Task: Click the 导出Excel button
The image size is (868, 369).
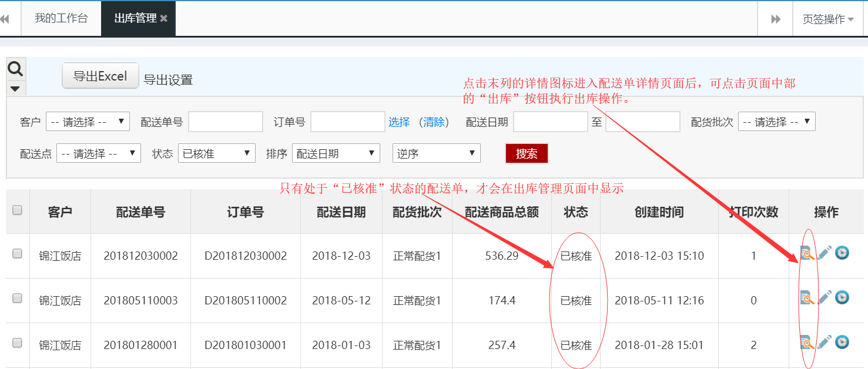Action: pos(100,76)
